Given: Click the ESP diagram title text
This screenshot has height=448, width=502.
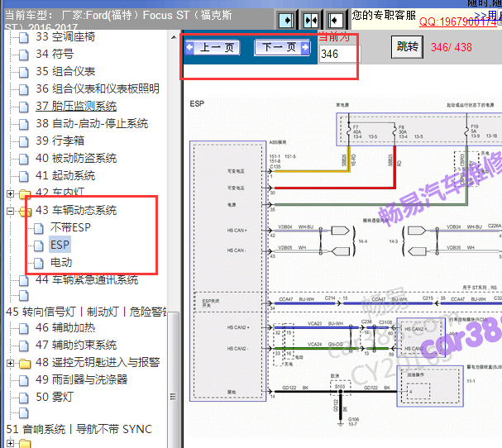Looking at the screenshot, I should (x=197, y=103).
